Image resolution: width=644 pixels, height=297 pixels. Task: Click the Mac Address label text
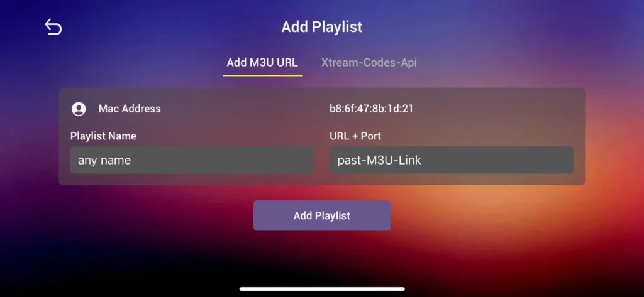click(130, 109)
